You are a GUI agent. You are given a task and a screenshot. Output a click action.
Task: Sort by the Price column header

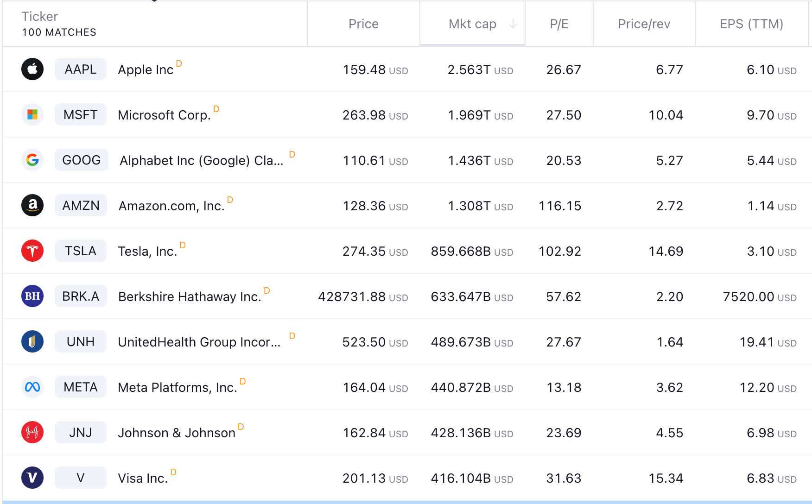[x=363, y=24]
